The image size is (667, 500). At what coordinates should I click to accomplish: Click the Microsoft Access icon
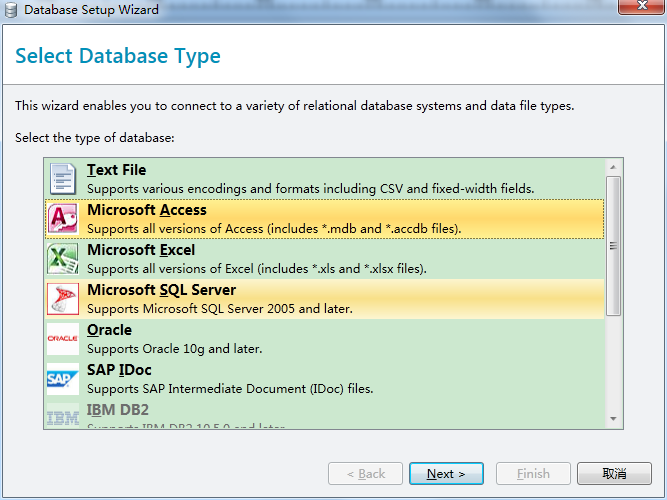point(63,219)
